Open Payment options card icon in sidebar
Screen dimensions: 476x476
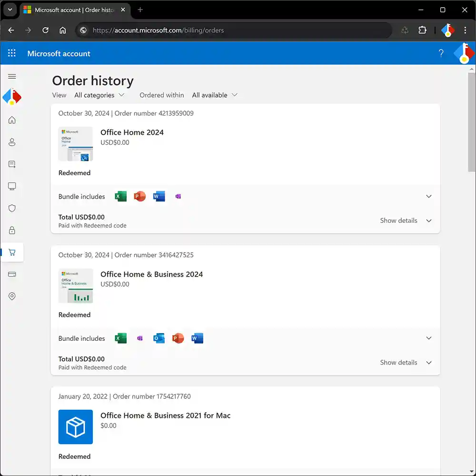point(12,274)
